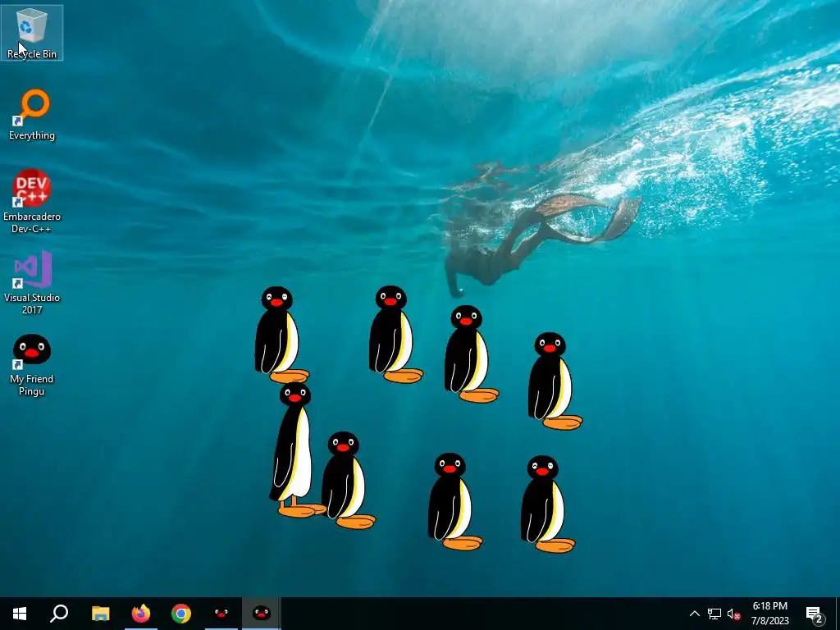Switch to the first Pingu taskbar app
This screenshot has height=630, width=840.
pyautogui.click(x=221, y=614)
